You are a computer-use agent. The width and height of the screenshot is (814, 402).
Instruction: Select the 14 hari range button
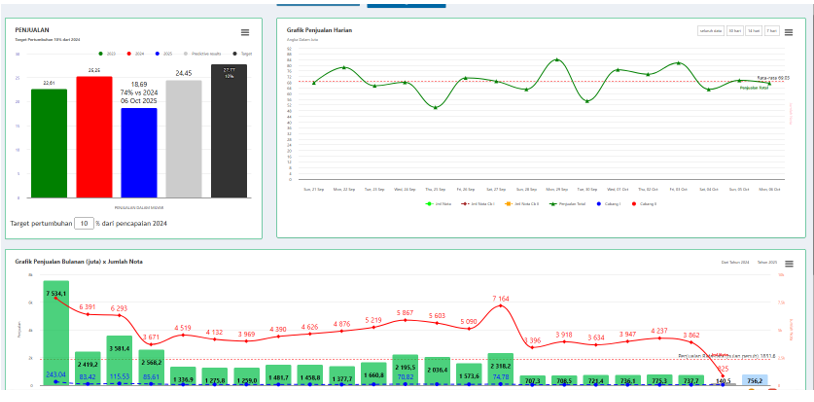pyautogui.click(x=753, y=32)
